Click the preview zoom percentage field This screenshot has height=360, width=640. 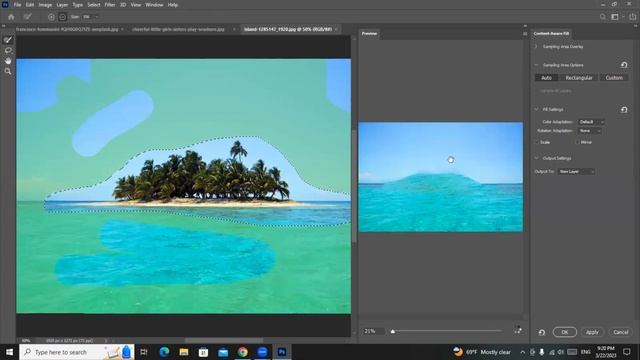[373, 331]
